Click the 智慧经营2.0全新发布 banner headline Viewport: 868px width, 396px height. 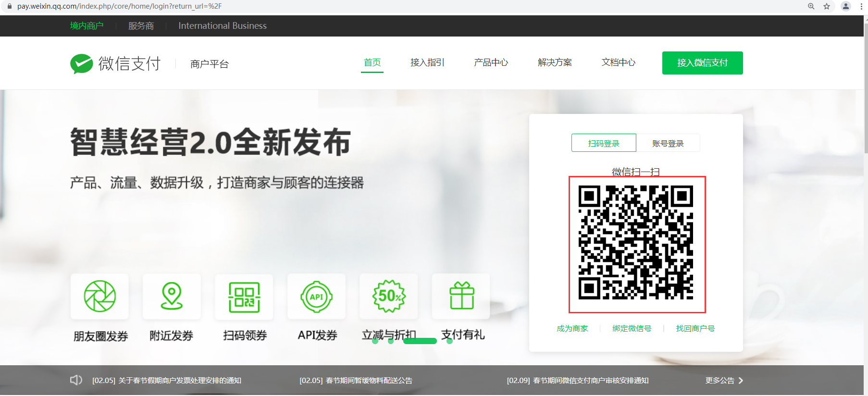click(211, 142)
